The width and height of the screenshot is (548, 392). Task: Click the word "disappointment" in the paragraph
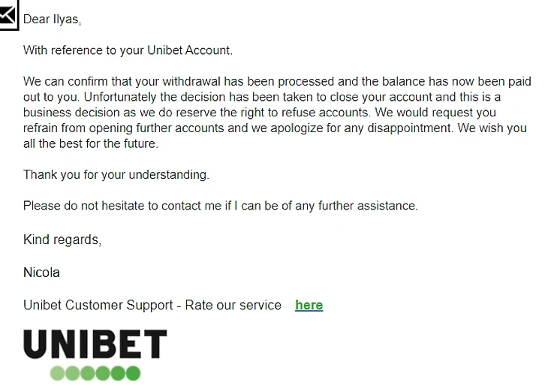pos(411,128)
